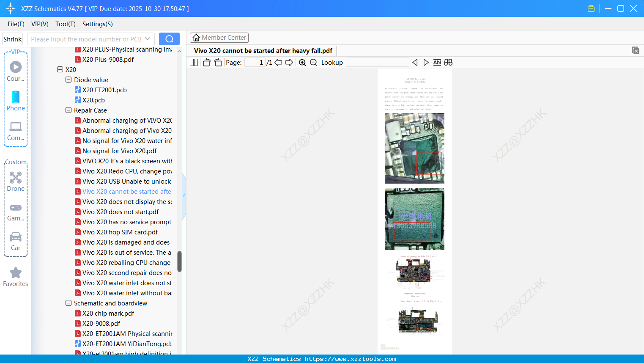Open the Settings(S) menu
This screenshot has height=363, width=644.
(x=98, y=24)
